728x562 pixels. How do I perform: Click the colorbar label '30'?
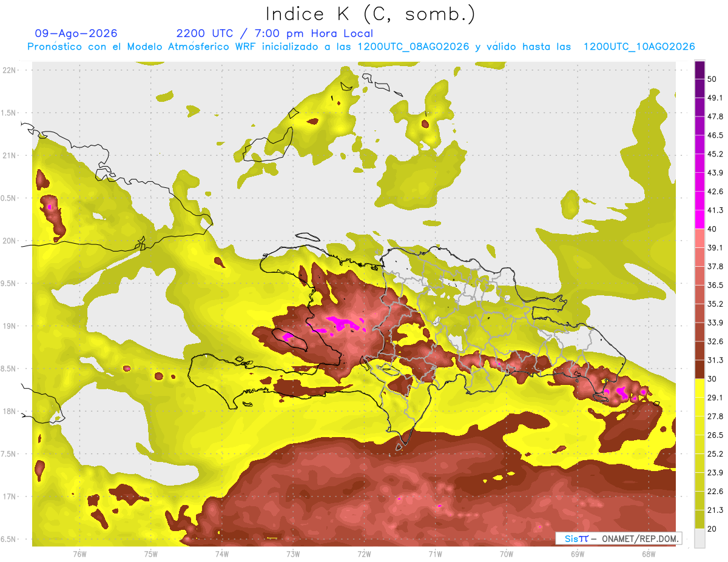coord(712,379)
